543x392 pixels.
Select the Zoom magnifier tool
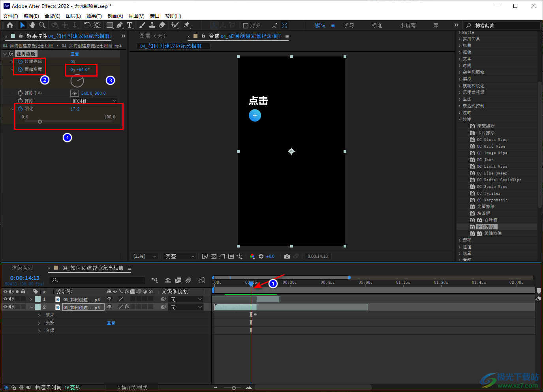click(x=42, y=25)
